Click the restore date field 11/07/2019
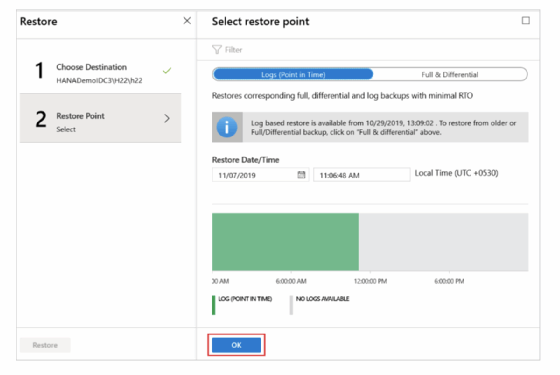The image size is (560, 375). pos(260,175)
